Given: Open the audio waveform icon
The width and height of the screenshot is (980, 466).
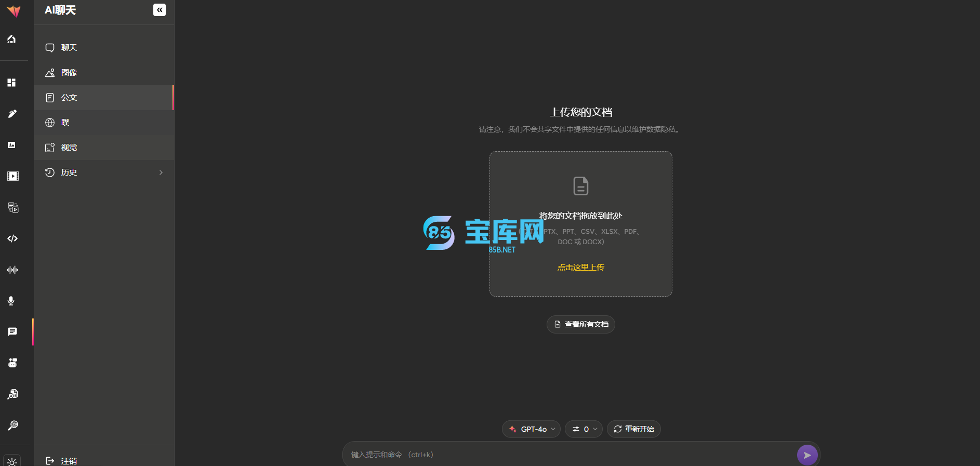Looking at the screenshot, I should 12,270.
